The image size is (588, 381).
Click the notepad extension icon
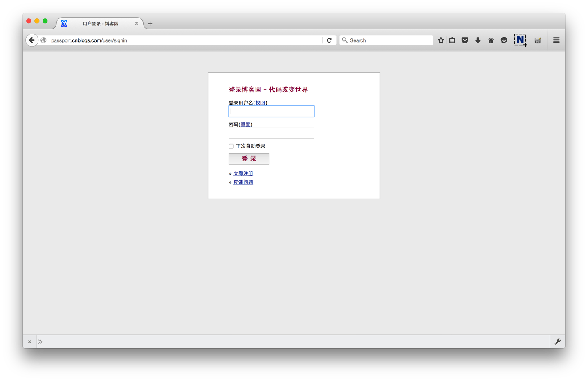click(x=538, y=40)
